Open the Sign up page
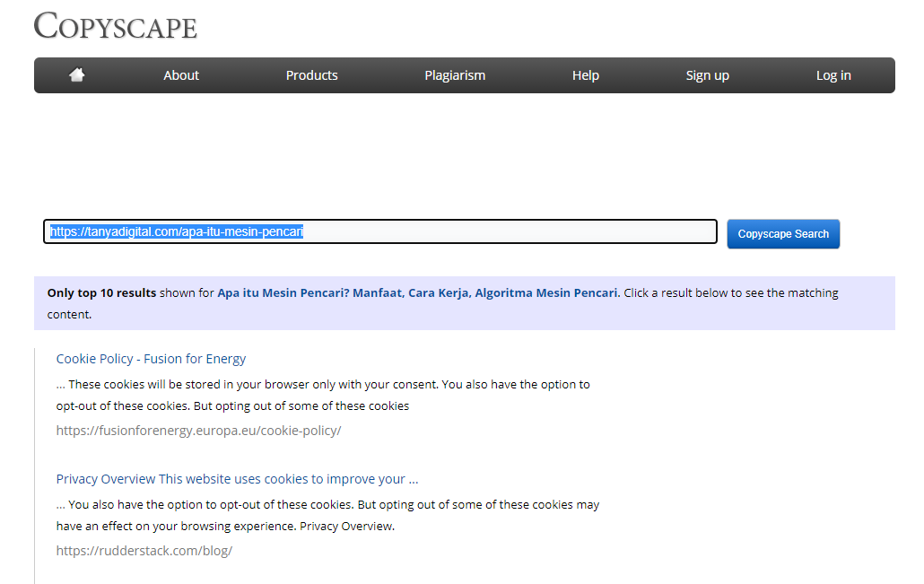The width and height of the screenshot is (924, 584). click(707, 75)
